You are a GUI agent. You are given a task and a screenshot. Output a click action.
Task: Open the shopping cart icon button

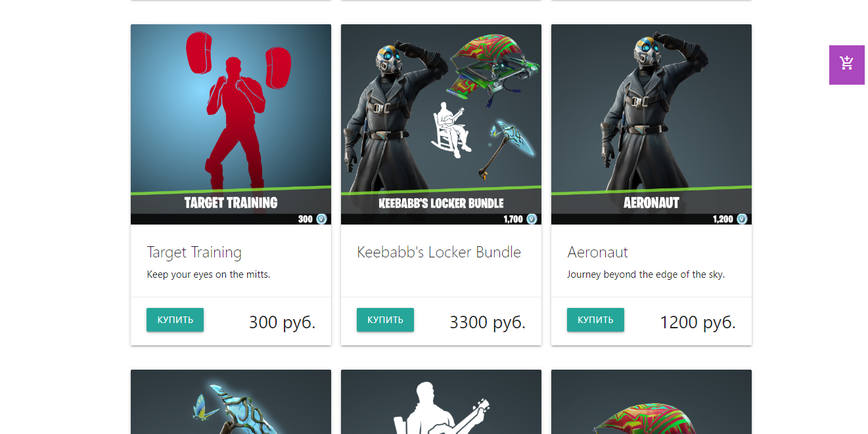(846, 64)
